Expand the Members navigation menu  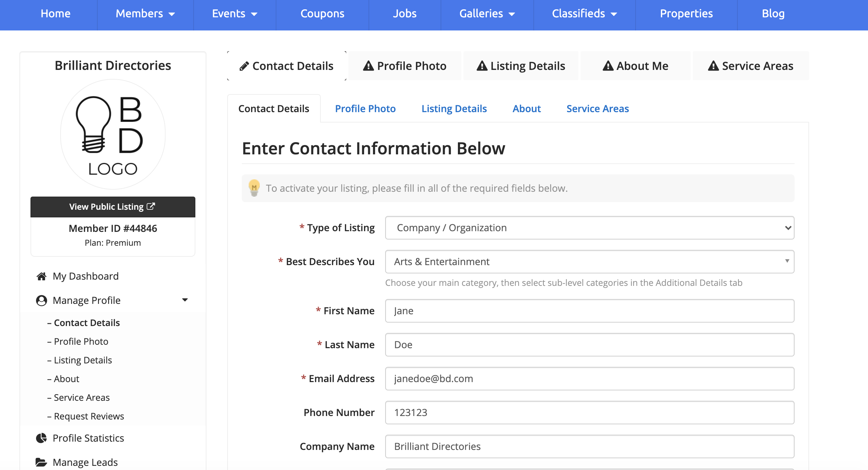tap(145, 14)
